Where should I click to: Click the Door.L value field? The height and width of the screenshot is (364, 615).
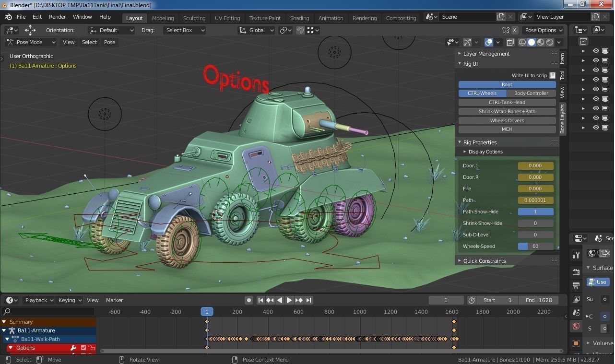coord(535,165)
